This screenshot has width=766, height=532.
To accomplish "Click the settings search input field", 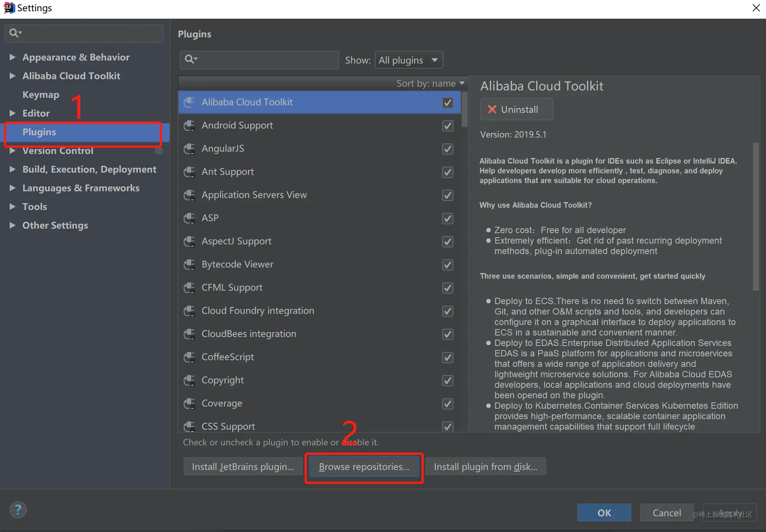I will [84, 33].
